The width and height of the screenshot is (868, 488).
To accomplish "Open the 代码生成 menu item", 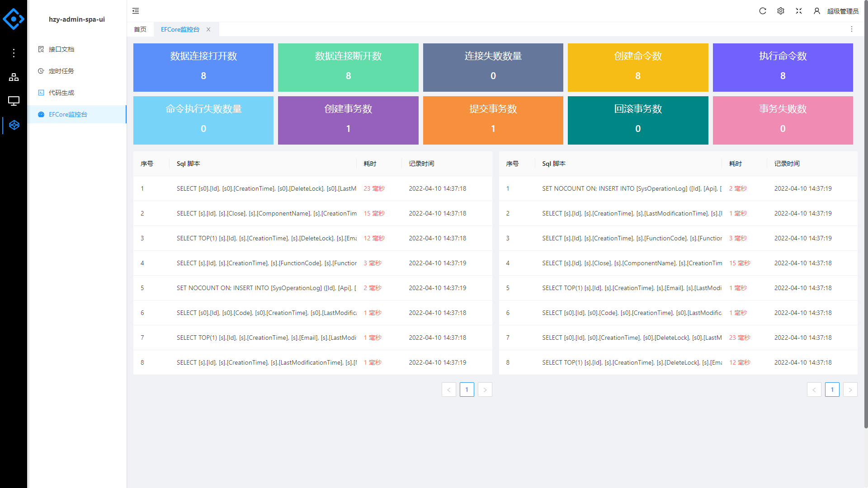I will coord(61,93).
